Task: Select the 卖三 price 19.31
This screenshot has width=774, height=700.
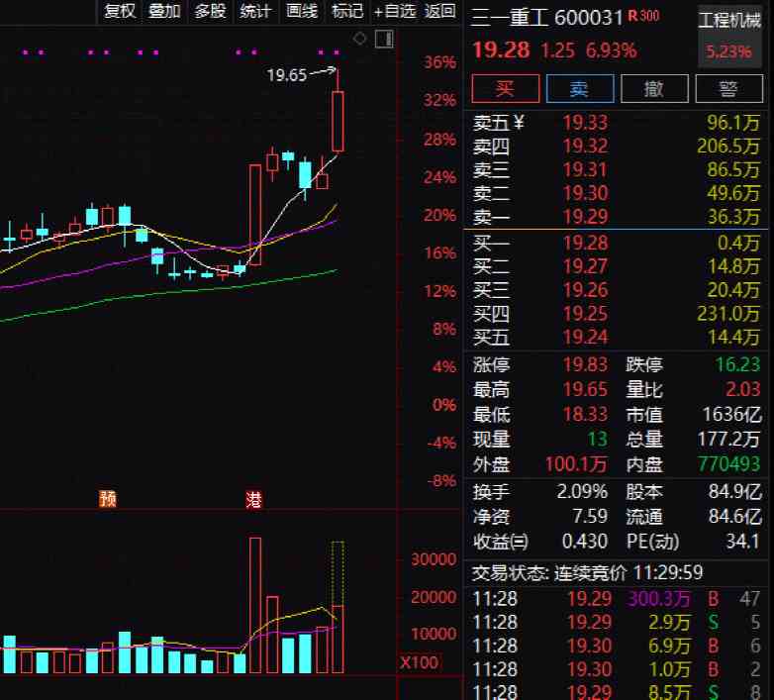Action: pyautogui.click(x=585, y=169)
